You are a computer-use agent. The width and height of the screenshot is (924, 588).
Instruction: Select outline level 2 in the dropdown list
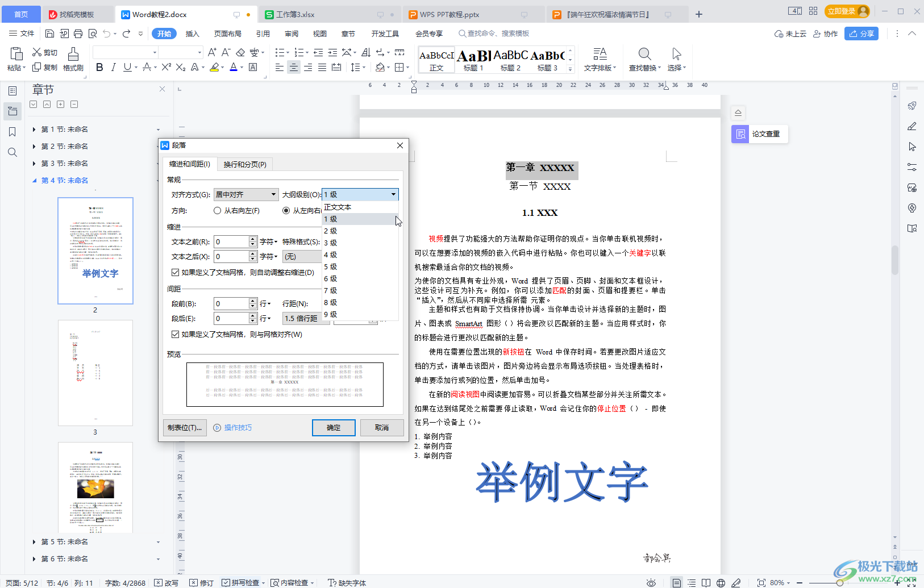360,231
